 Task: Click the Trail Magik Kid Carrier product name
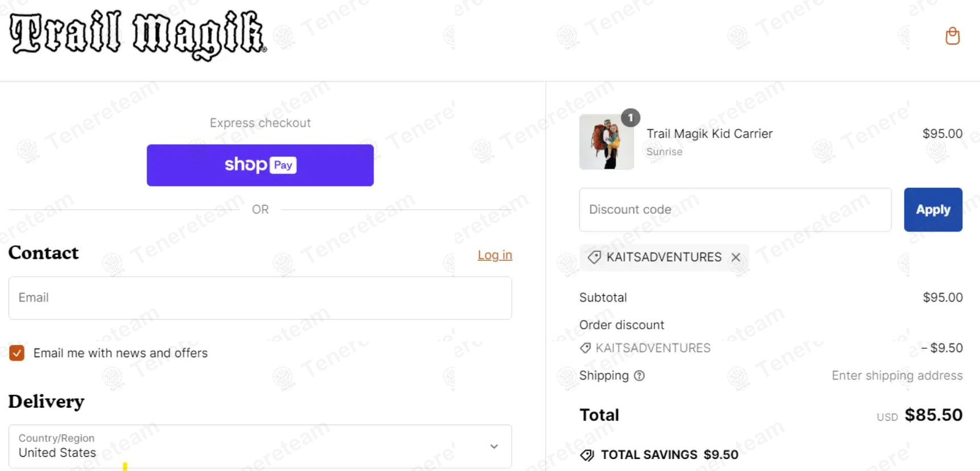coord(709,134)
